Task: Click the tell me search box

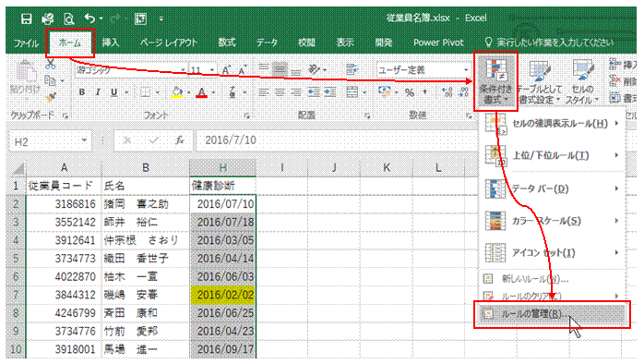Action: [551, 42]
